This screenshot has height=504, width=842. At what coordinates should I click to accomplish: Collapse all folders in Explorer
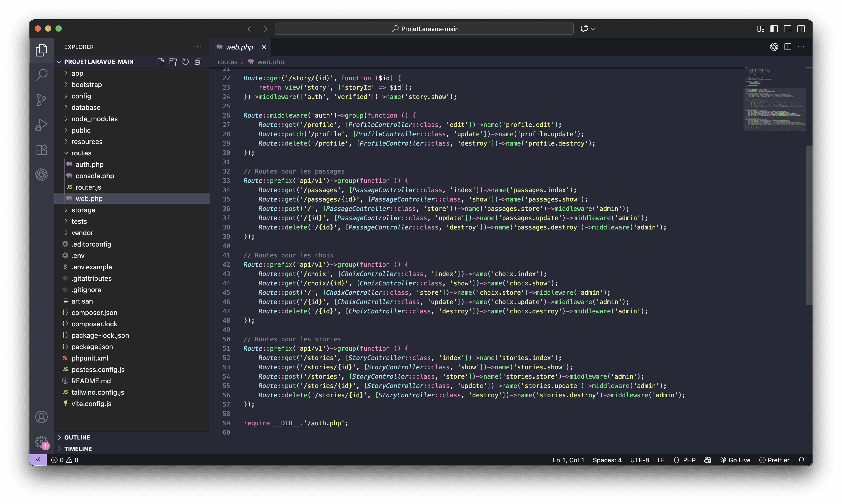pos(198,61)
